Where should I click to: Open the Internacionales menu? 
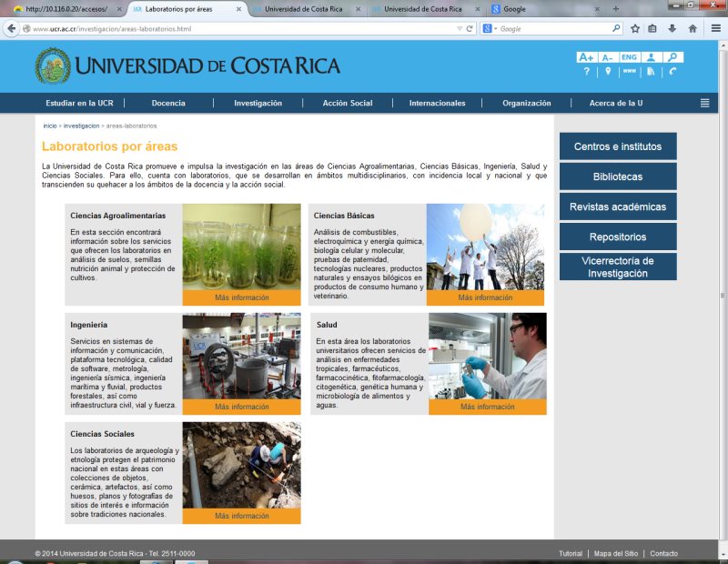[x=438, y=103]
